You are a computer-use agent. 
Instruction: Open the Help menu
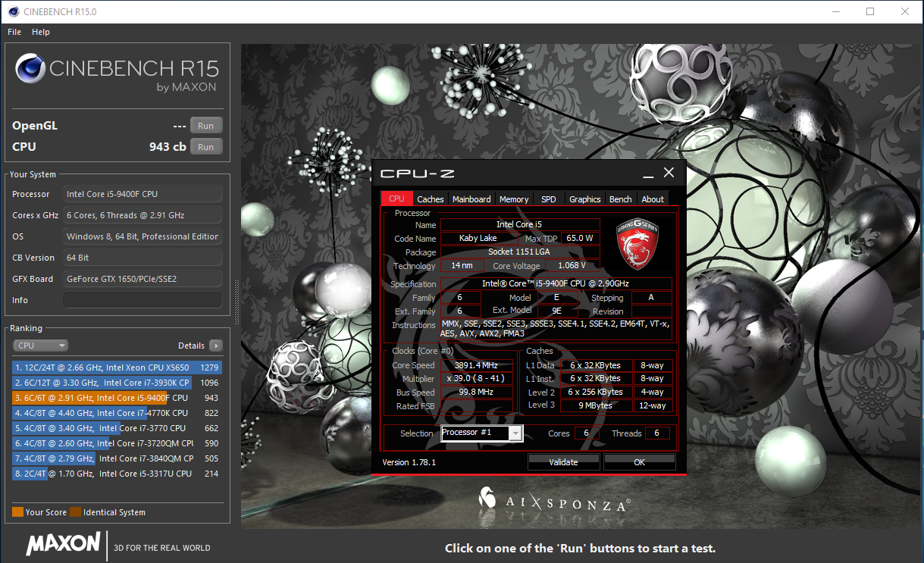pos(40,32)
